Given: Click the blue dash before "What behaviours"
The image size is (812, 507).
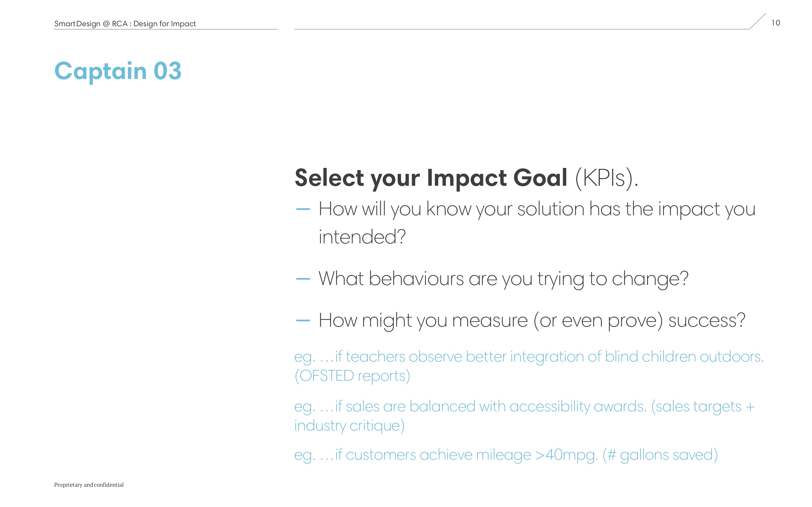Looking at the screenshot, I should (x=303, y=279).
